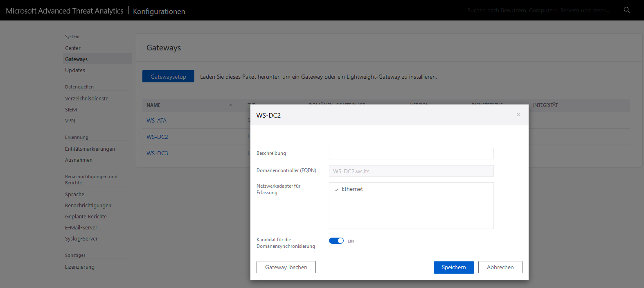644x288 pixels.
Task: Open the WS-DC2 gateway link
Action: 158,137
